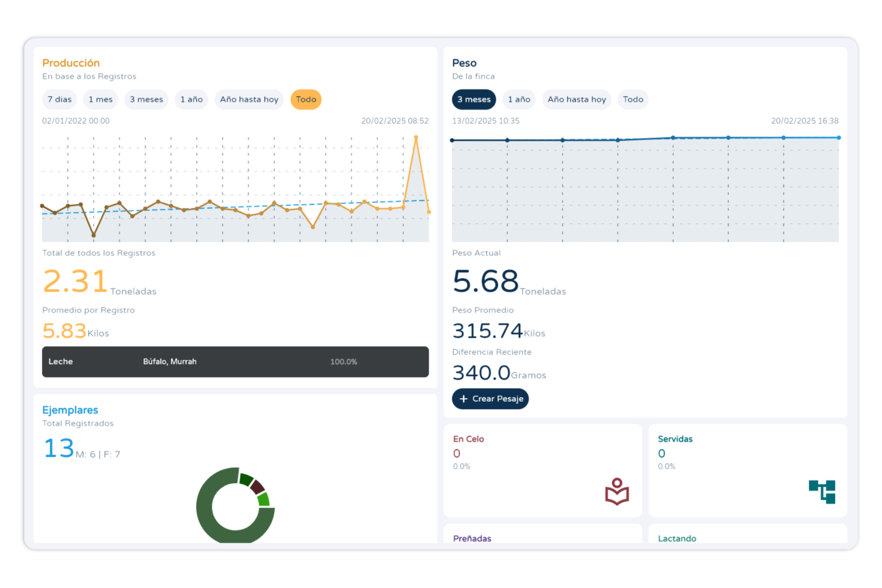The width and height of the screenshot is (882, 588).
Task: Click the En Celo map-pin book icon
Action: click(x=616, y=492)
